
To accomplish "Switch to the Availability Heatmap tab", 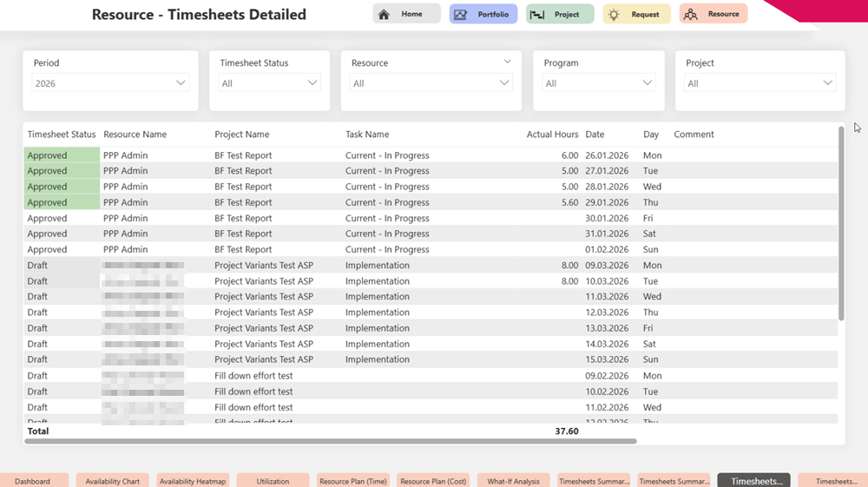I will 193,481.
